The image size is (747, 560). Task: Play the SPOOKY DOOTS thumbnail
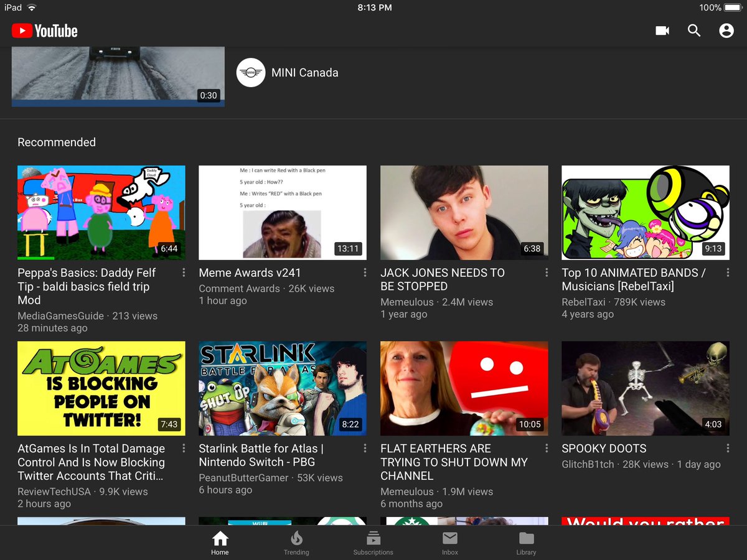646,388
